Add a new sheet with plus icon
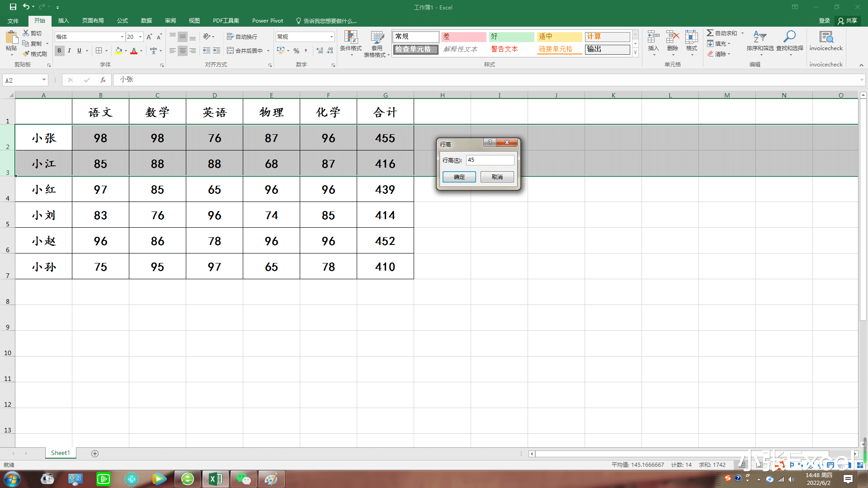 pos(95,453)
